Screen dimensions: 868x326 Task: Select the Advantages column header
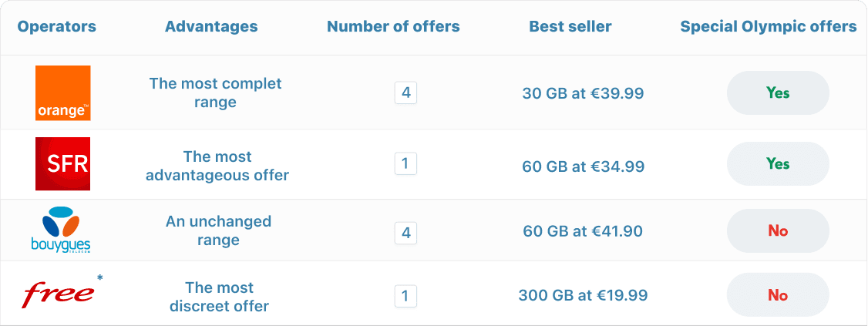pos(211,26)
